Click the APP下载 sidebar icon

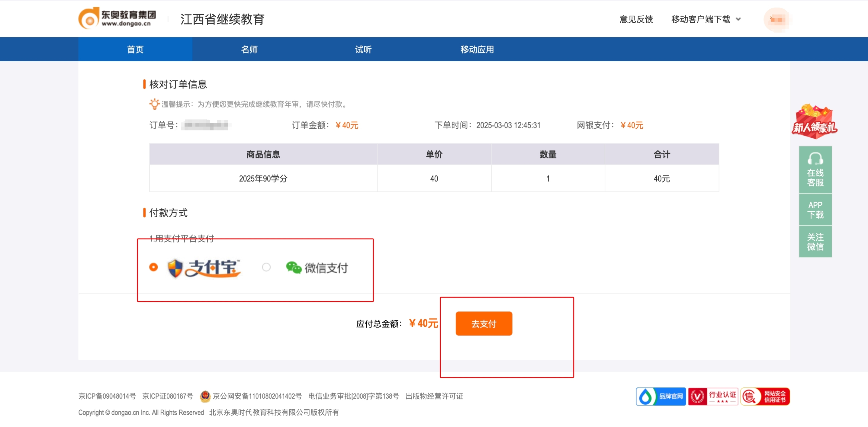coord(815,209)
